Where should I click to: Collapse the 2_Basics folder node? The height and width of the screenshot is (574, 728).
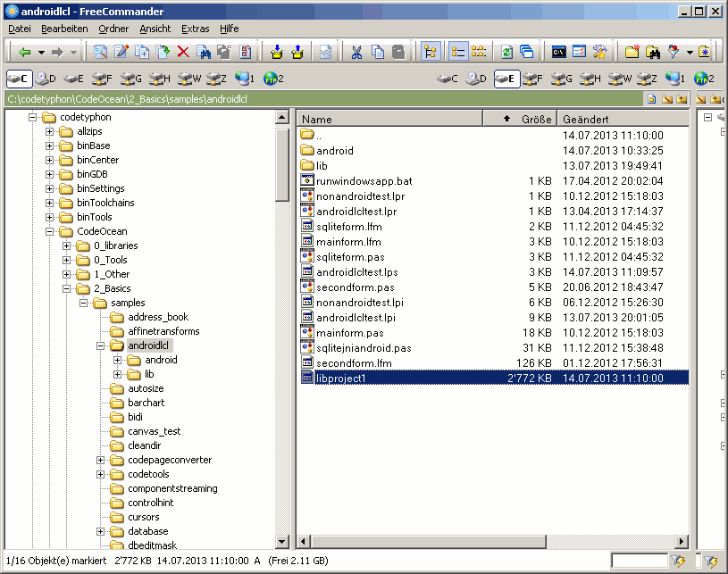(x=66, y=288)
